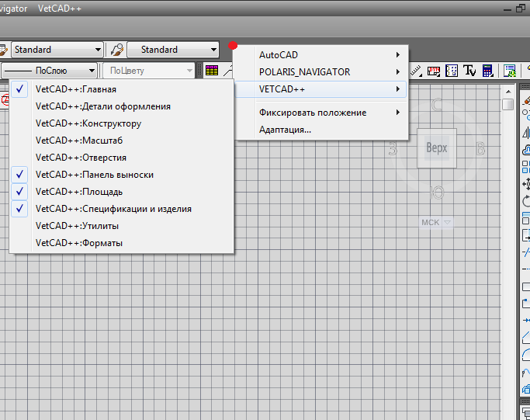Expand the POLARIS_NAVIGATOR submenu
The image size is (530, 420).
[321, 72]
